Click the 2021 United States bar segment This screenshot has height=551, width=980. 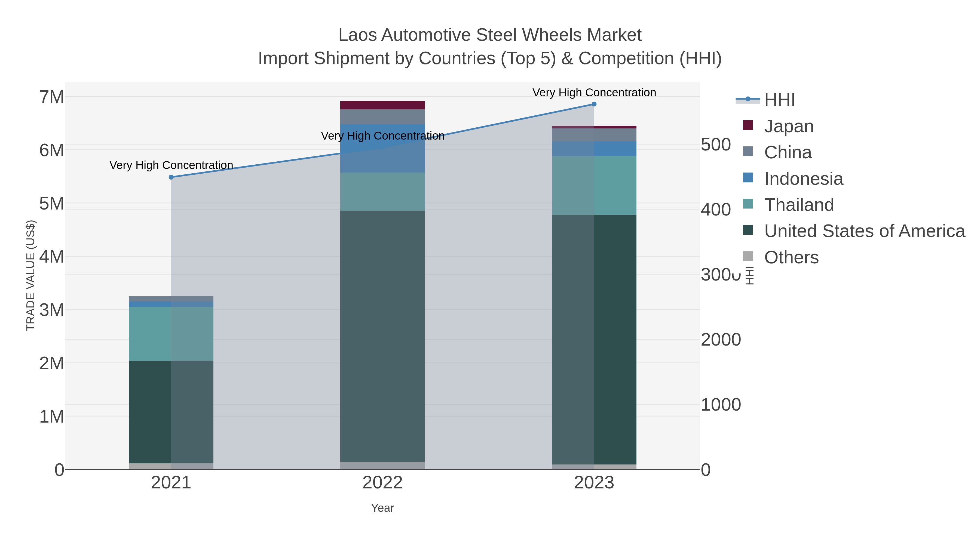click(x=171, y=412)
